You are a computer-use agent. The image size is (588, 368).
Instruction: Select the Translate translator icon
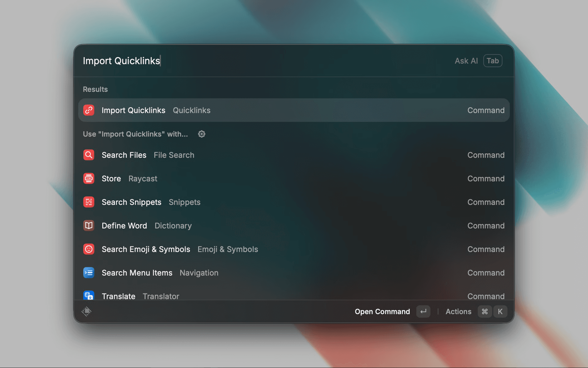(x=89, y=295)
